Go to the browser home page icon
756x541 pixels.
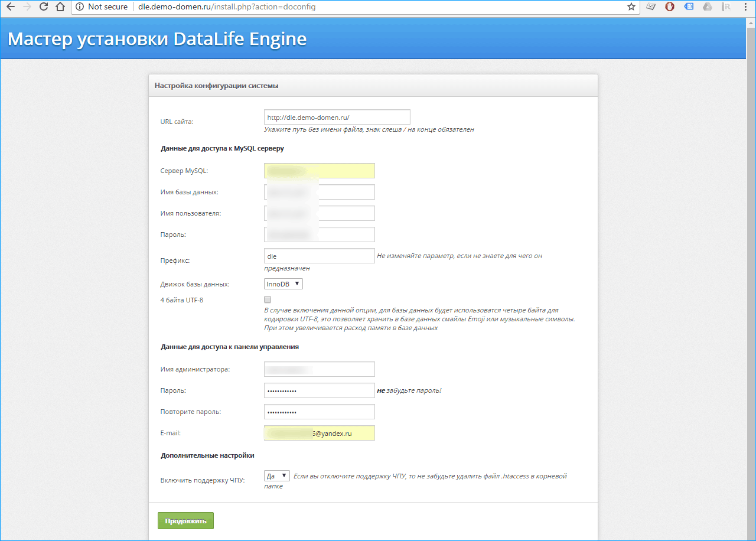pos(60,7)
